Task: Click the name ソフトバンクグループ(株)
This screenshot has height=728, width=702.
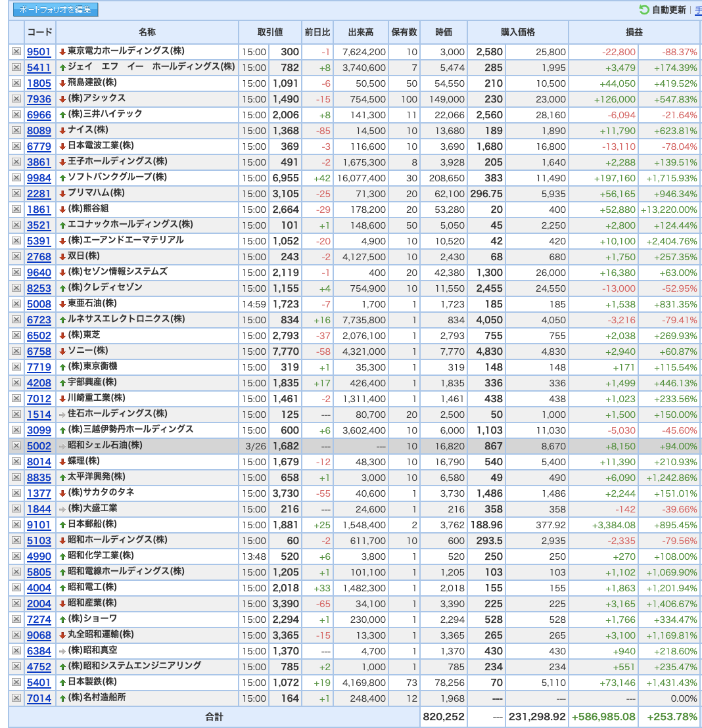Action: coord(118,177)
